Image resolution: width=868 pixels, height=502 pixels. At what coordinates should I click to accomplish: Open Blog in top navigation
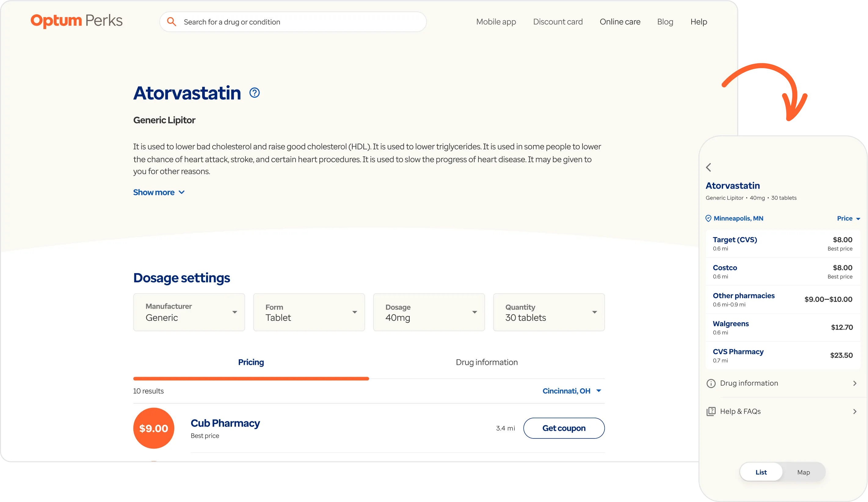coord(665,22)
